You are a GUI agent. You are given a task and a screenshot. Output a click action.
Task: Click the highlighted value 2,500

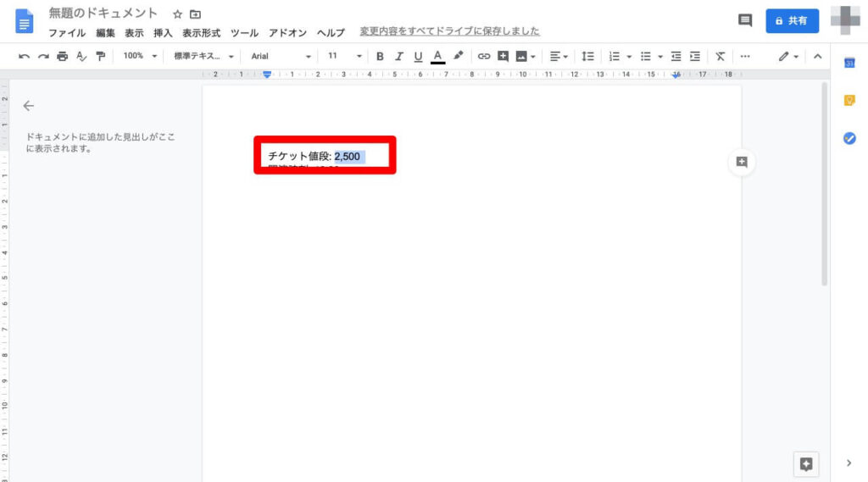[x=347, y=157]
